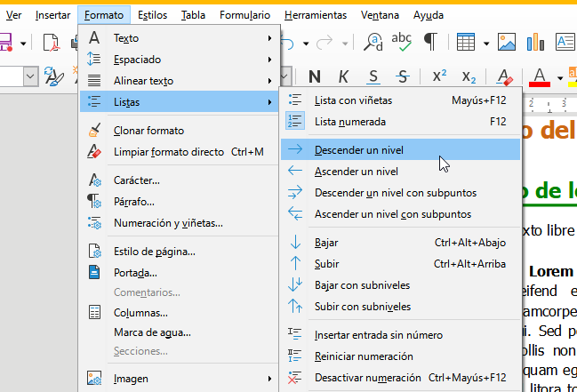
Task: Click the spelling check abc icon
Action: pyautogui.click(x=402, y=42)
